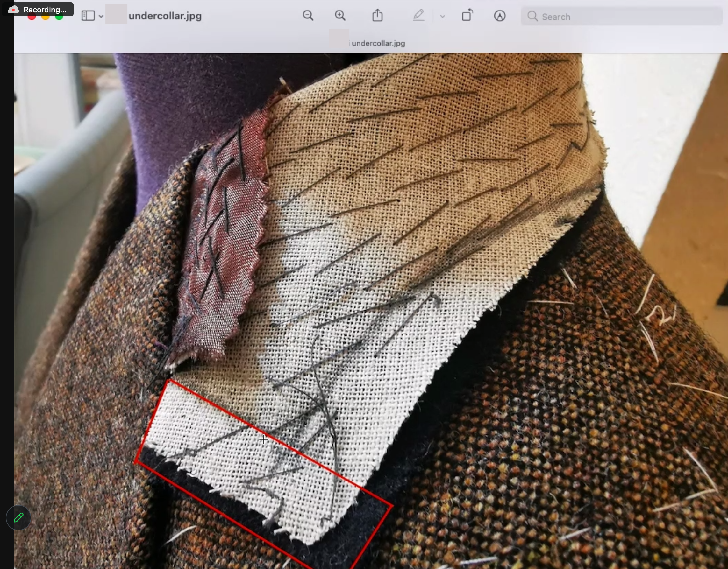Select the circular drawing annotation tool
The height and width of the screenshot is (569, 728).
(500, 15)
